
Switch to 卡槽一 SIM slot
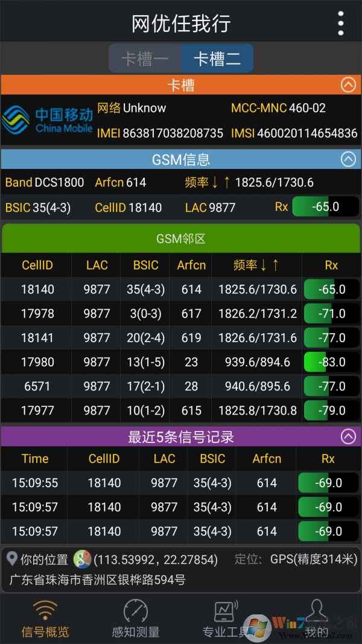pos(145,59)
